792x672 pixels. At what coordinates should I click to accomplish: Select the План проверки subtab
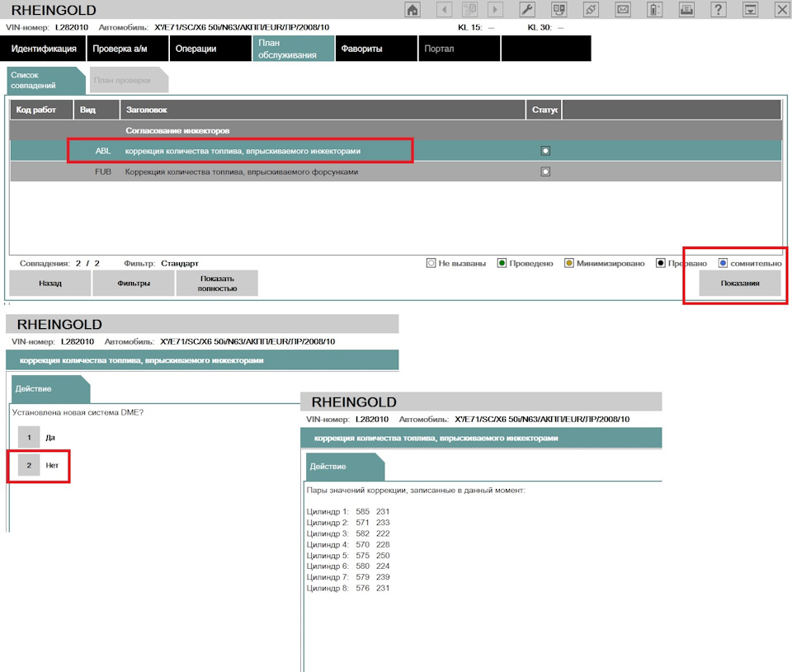(129, 80)
